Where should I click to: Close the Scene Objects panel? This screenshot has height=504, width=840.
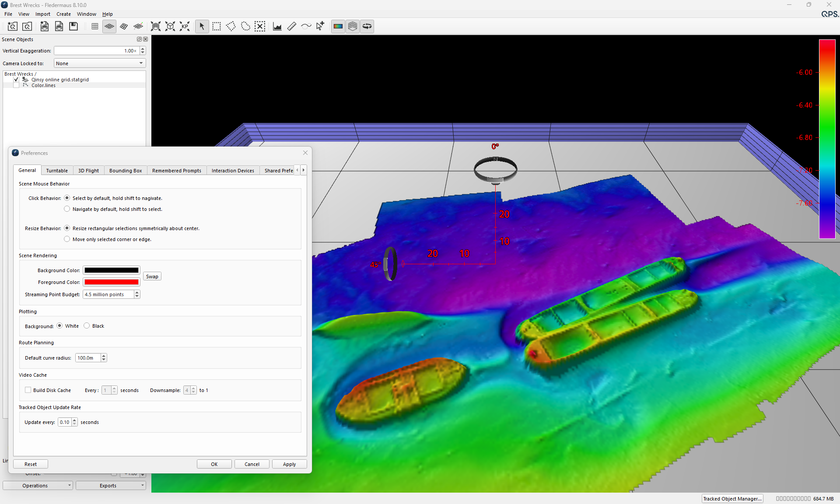(146, 39)
